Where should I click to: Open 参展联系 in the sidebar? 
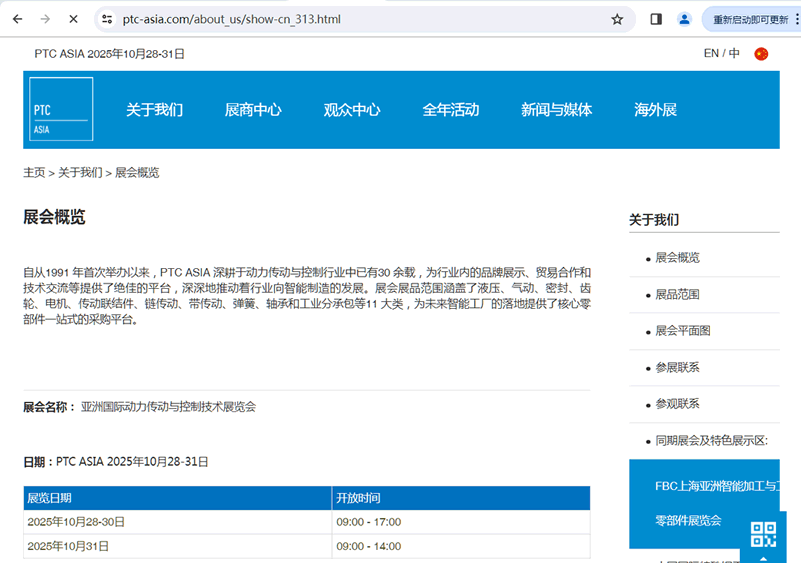(x=677, y=367)
